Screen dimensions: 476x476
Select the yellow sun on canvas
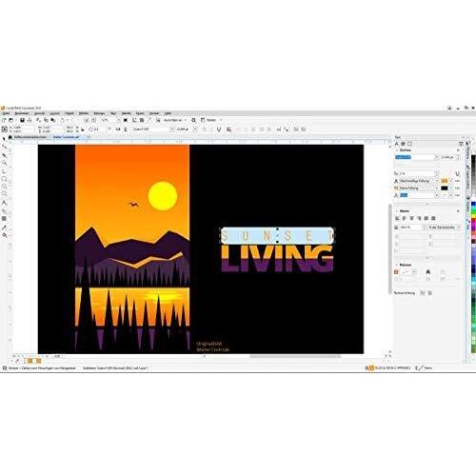click(163, 196)
